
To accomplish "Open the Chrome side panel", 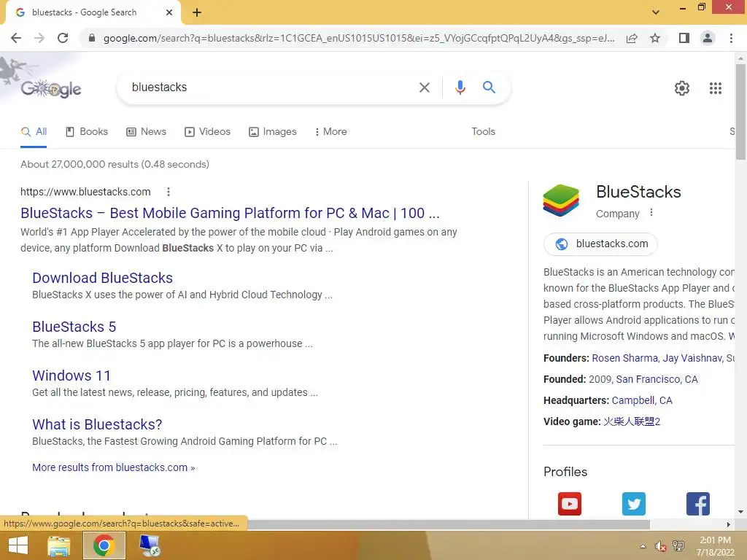I will coord(684,38).
